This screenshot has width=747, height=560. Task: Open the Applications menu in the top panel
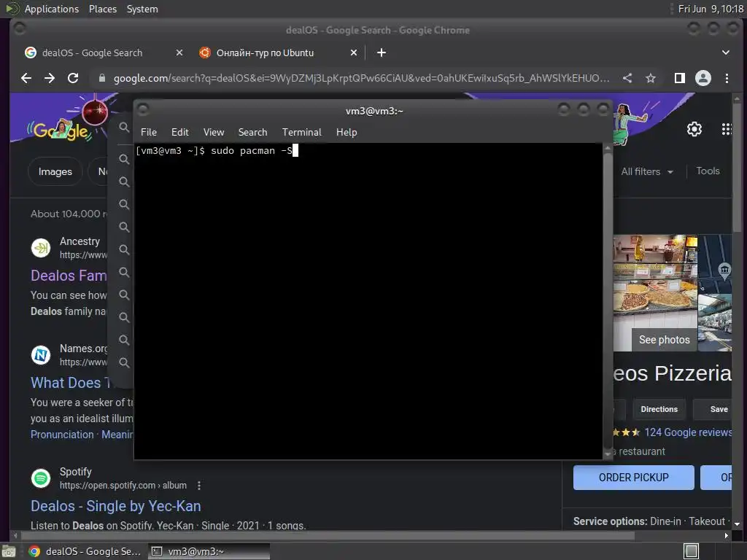click(52, 9)
